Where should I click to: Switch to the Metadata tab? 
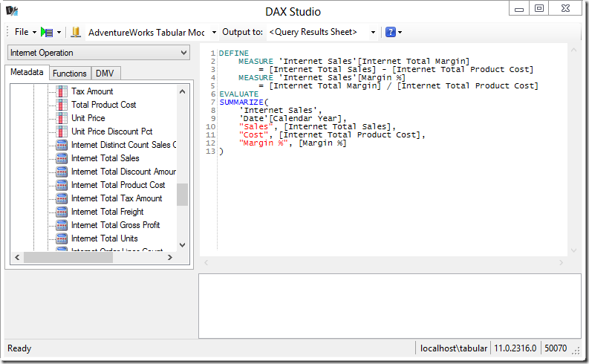pyautogui.click(x=27, y=72)
